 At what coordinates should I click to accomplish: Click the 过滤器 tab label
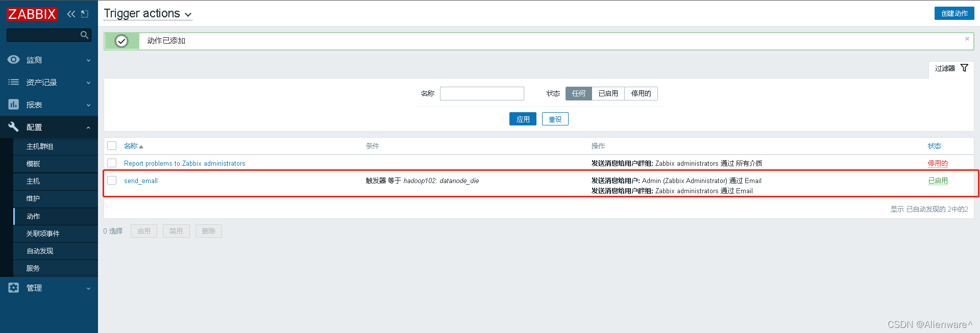tap(945, 68)
